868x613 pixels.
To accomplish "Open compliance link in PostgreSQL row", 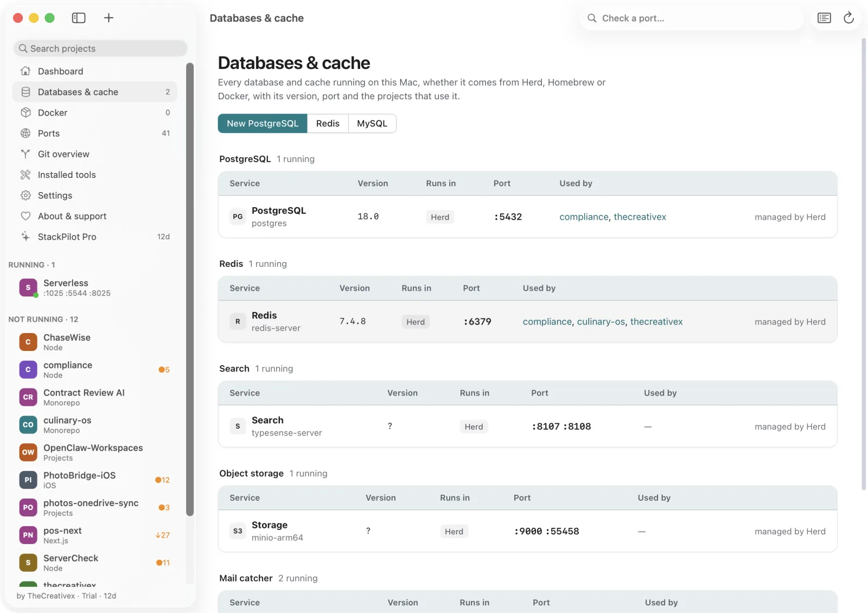I will pyautogui.click(x=584, y=216).
